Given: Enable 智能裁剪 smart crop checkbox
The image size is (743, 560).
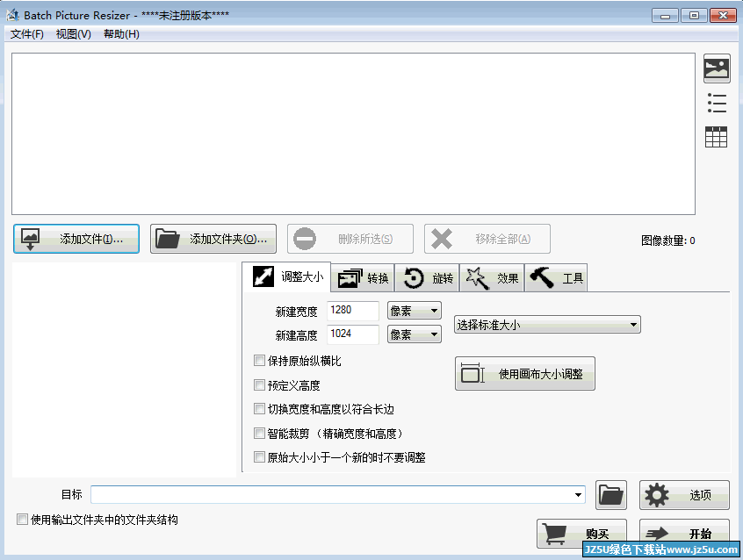Looking at the screenshot, I should point(259,433).
